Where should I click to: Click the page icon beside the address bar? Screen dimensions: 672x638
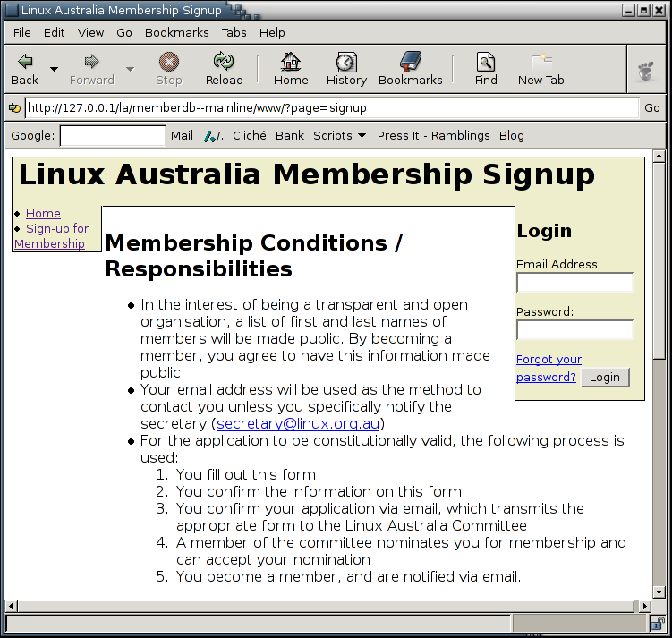click(x=14, y=108)
